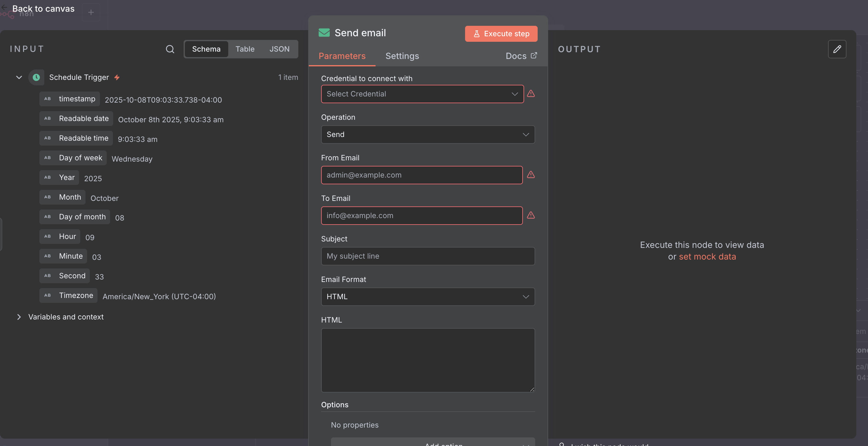Open the Settings tab
This screenshot has width=868, height=446.
coord(402,56)
